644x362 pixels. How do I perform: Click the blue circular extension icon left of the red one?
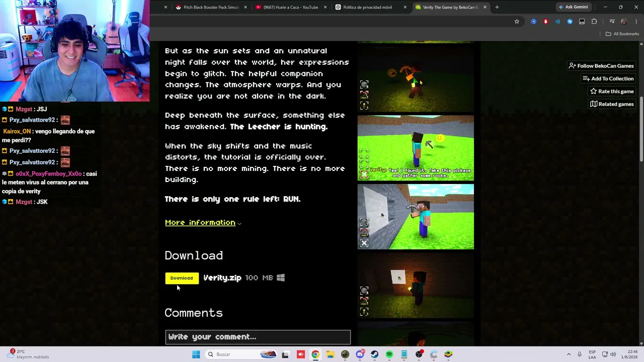(x=533, y=22)
